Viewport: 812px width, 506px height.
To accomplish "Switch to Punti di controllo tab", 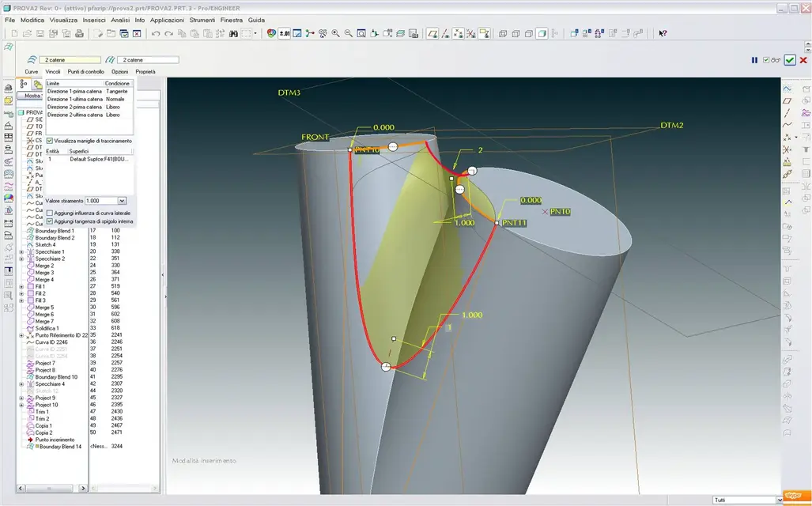I will 86,71.
